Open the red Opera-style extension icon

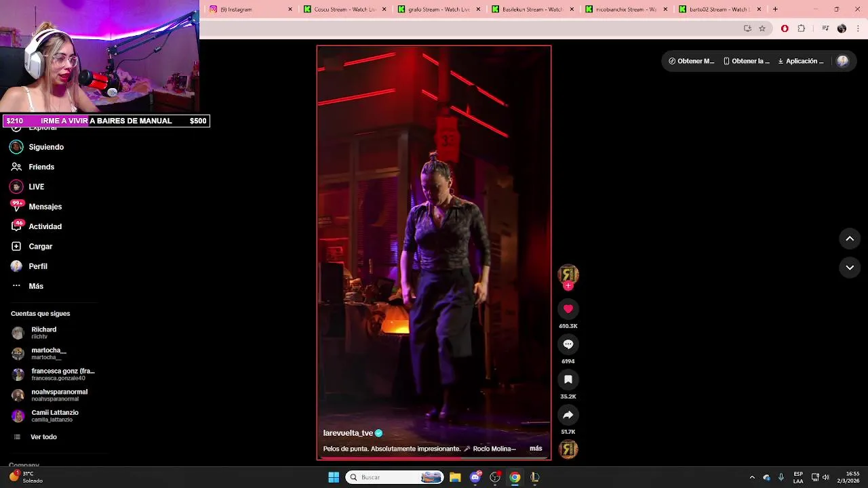(x=785, y=28)
